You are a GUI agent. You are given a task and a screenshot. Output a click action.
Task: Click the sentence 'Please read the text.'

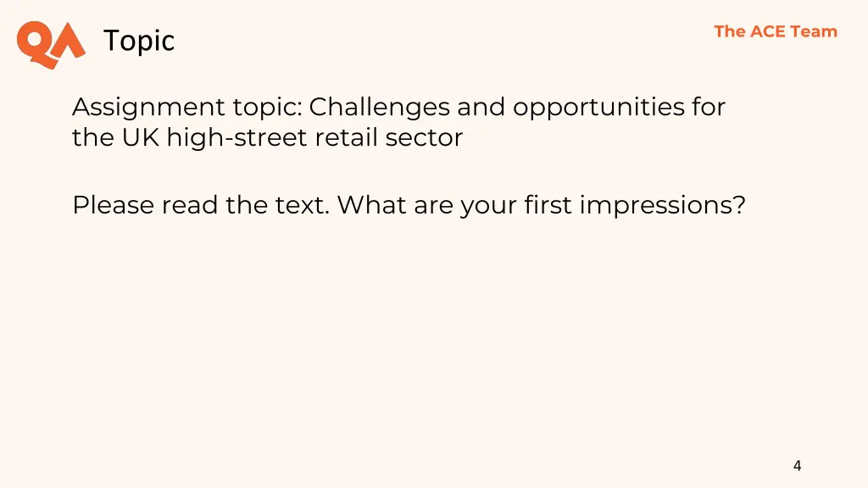tap(201, 205)
